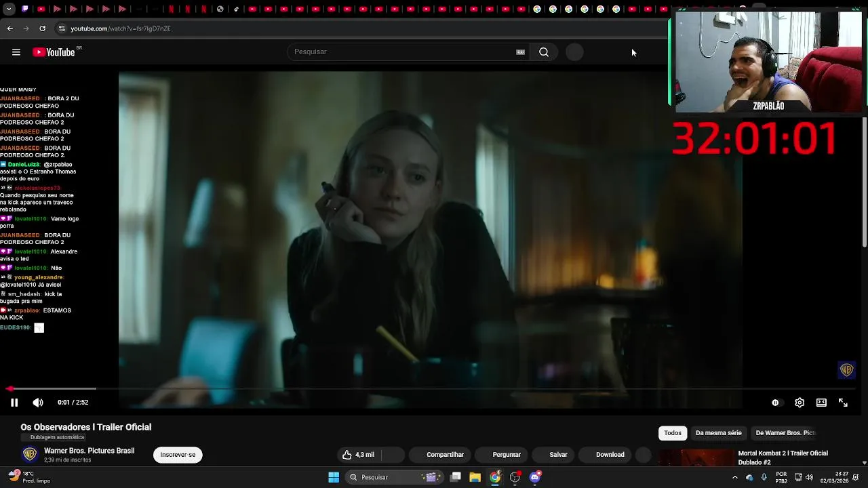Switch the player to theater mode
This screenshot has height=488, width=868.
(821, 403)
